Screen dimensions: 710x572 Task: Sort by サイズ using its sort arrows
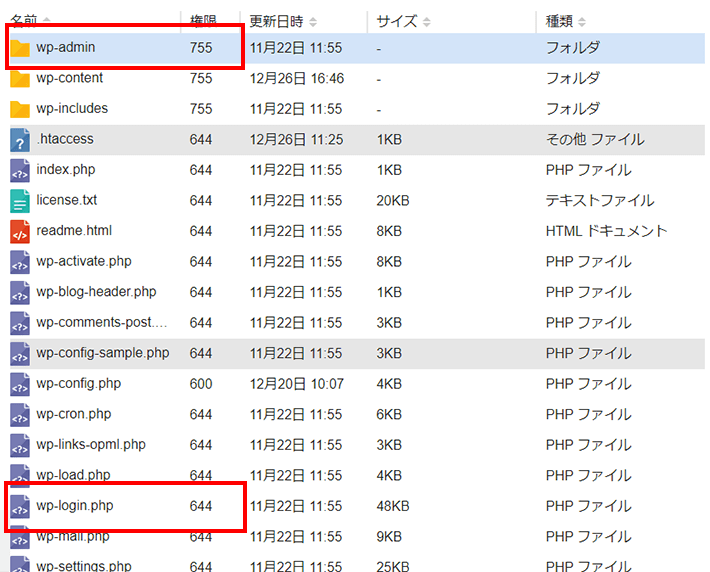427,22
